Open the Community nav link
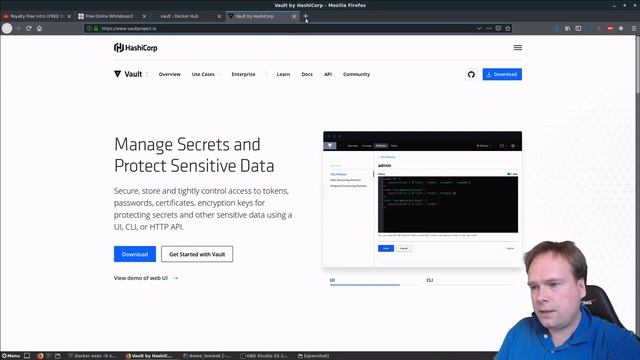This screenshot has height=360, width=640. click(356, 74)
